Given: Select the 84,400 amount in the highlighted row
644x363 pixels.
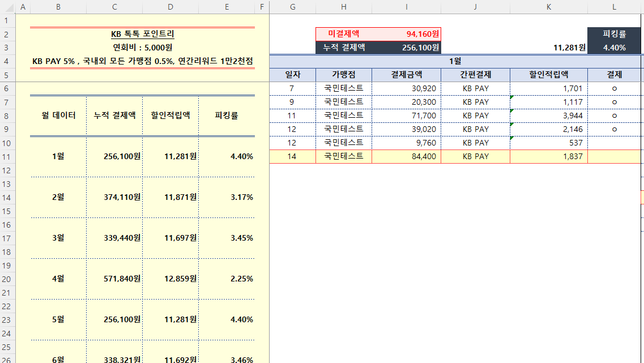Looking at the screenshot, I should (x=406, y=156).
